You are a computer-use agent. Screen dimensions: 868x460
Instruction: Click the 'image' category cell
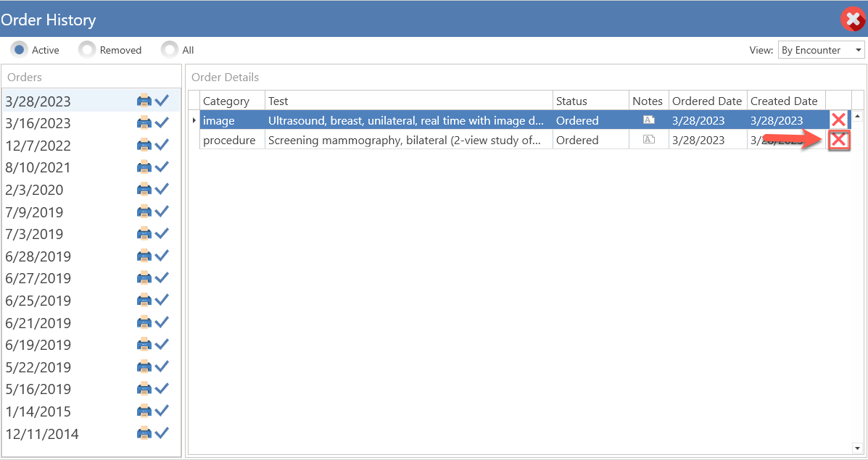tap(233, 120)
